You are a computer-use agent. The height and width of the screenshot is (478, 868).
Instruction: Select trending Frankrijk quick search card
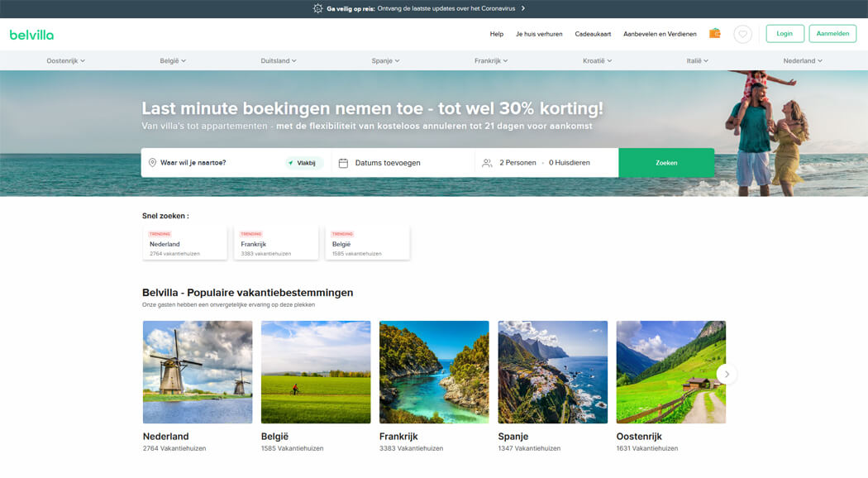[x=276, y=242]
